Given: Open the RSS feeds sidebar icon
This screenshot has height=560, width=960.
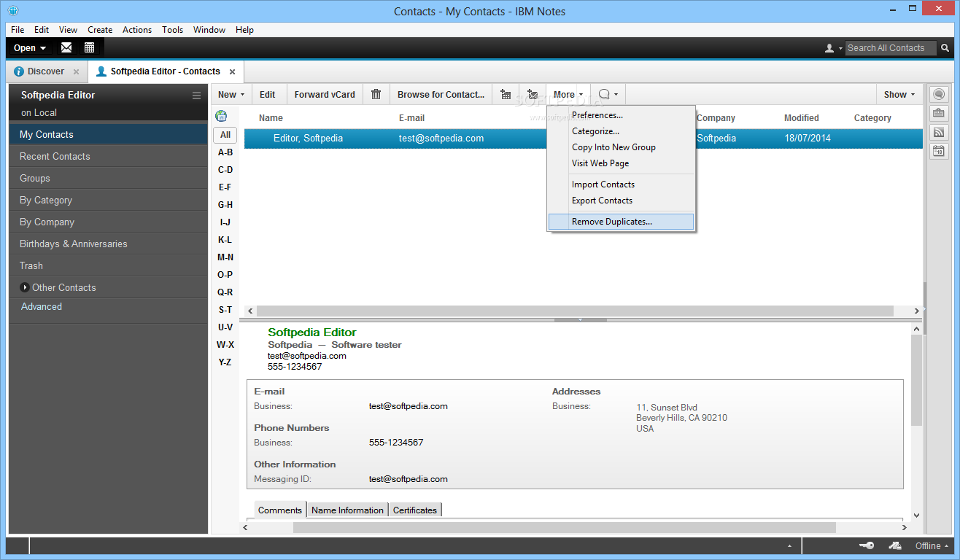Looking at the screenshot, I should [x=938, y=132].
